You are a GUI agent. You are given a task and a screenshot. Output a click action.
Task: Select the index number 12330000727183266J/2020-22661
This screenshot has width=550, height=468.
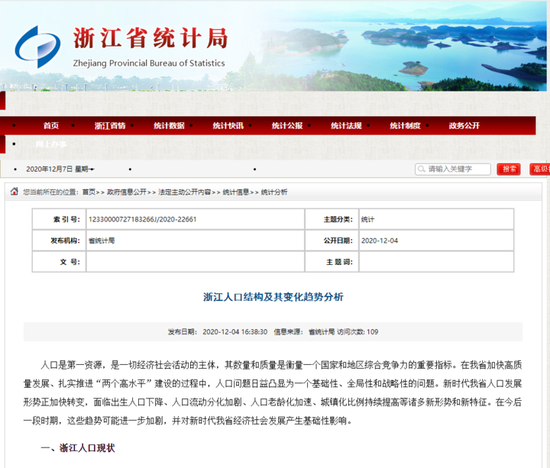pos(142,219)
